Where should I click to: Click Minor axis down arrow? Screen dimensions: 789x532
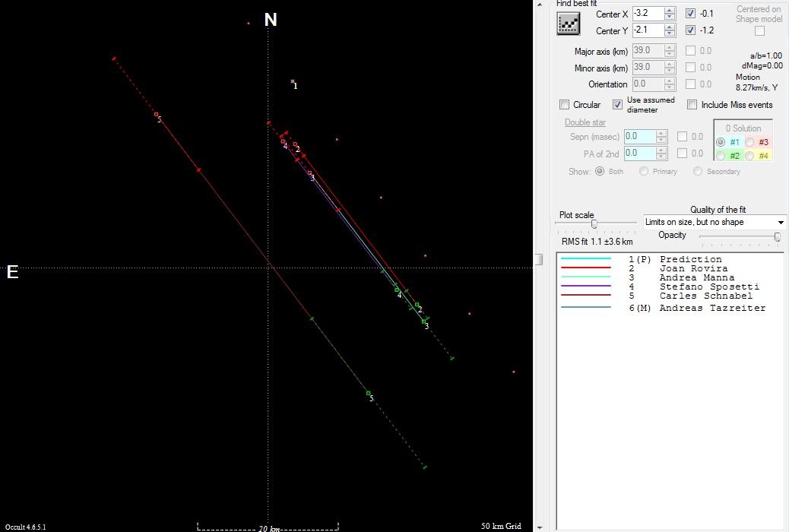point(669,71)
